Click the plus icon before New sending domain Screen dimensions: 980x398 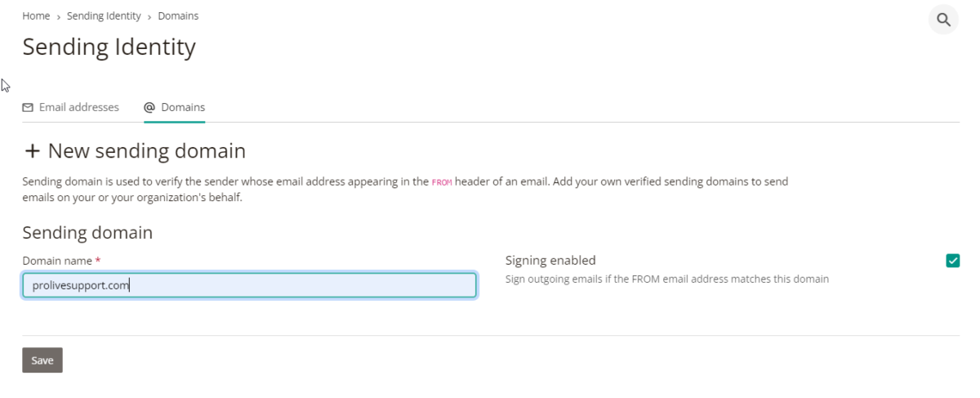(x=32, y=151)
